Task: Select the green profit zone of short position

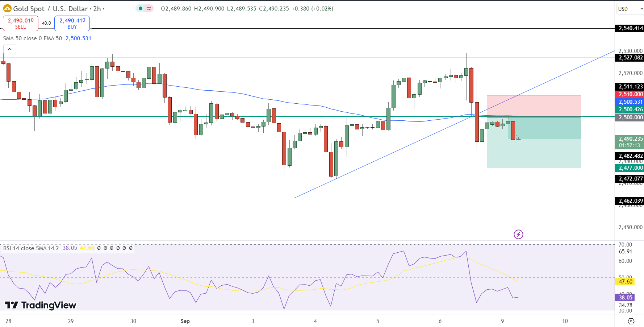Action: [x=534, y=143]
